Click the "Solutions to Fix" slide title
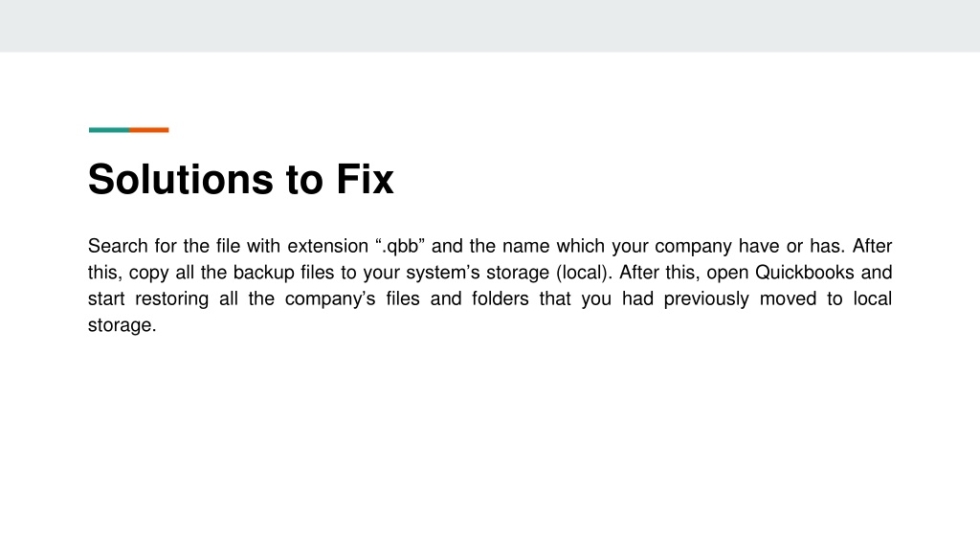980x551 pixels. pos(240,179)
